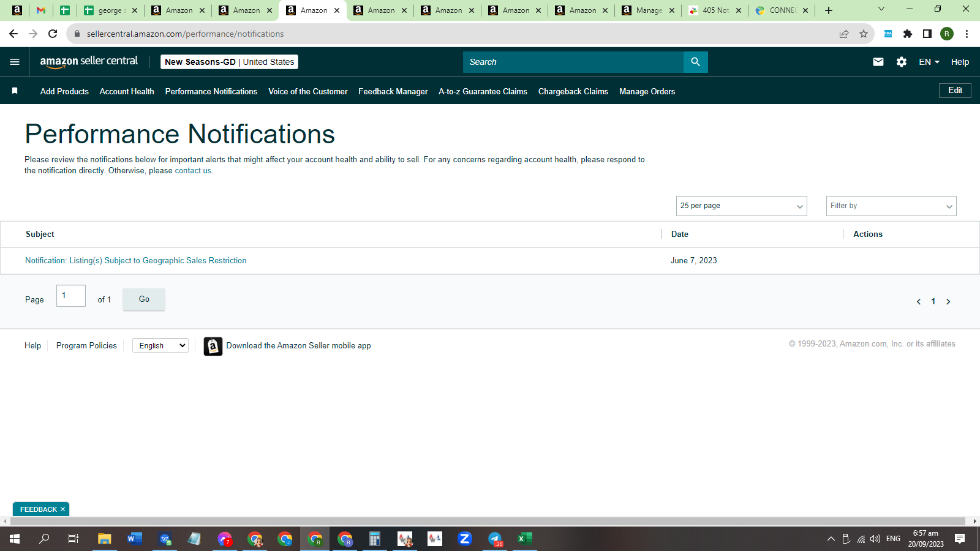
Task: Close the george spreadsheet tab
Action: tap(135, 10)
